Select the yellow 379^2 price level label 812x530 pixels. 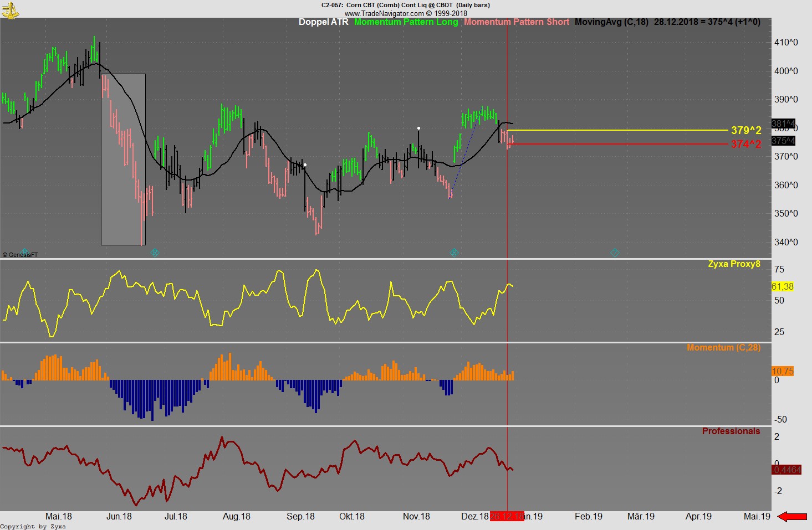coord(745,131)
